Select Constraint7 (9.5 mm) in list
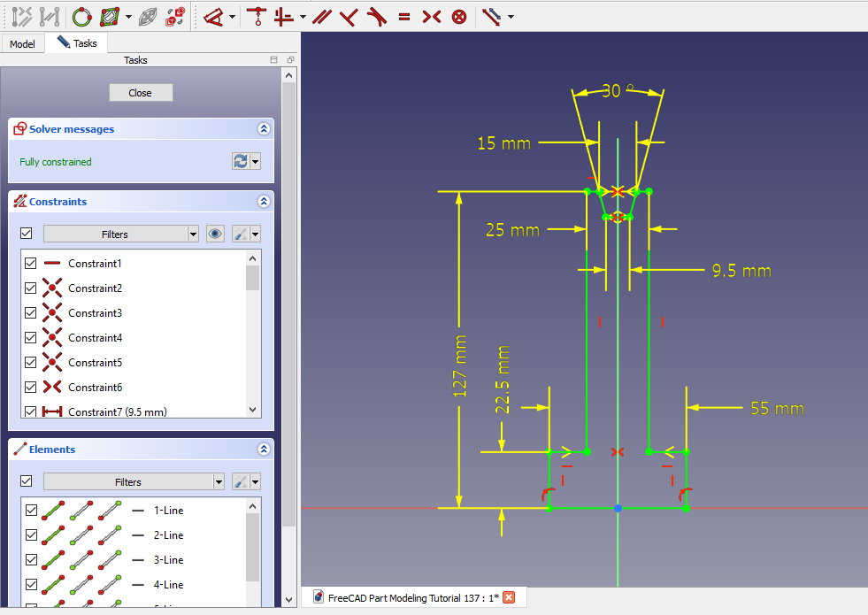This screenshot has height=615, width=868. pyautogui.click(x=117, y=411)
